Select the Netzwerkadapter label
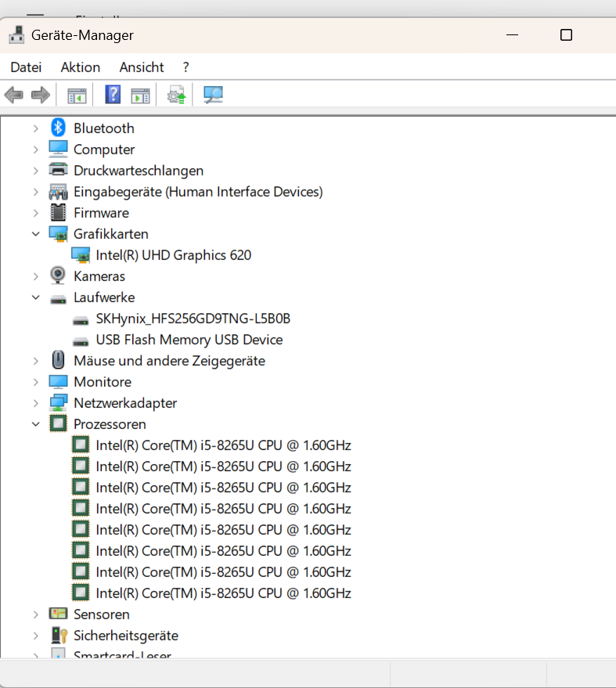The height and width of the screenshot is (688, 616). click(125, 403)
